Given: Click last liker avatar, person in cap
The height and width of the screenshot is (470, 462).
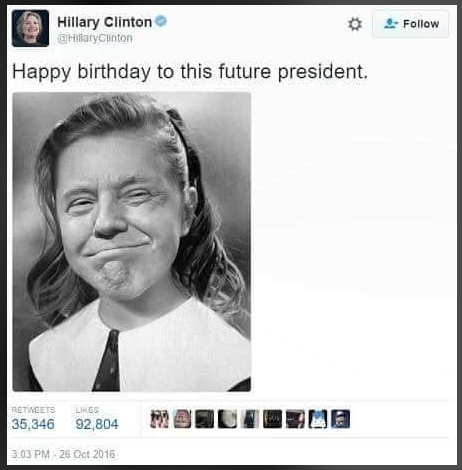Looking at the screenshot, I should point(341,419).
